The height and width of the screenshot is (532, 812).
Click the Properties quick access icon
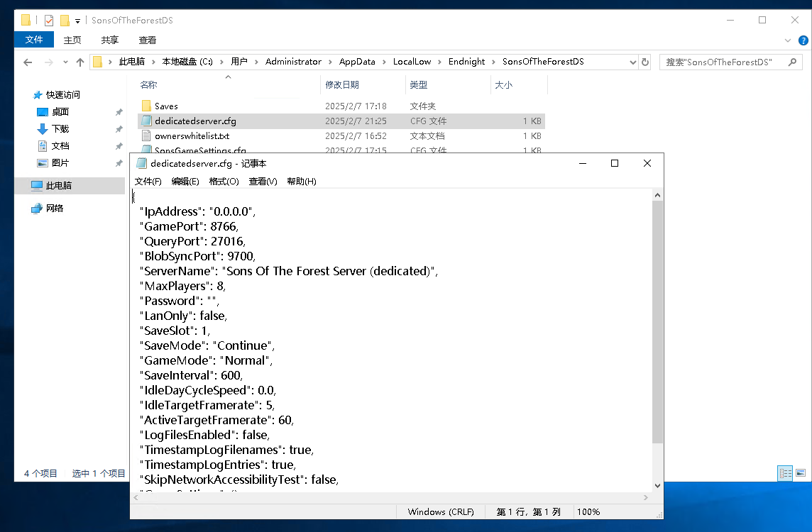point(49,20)
